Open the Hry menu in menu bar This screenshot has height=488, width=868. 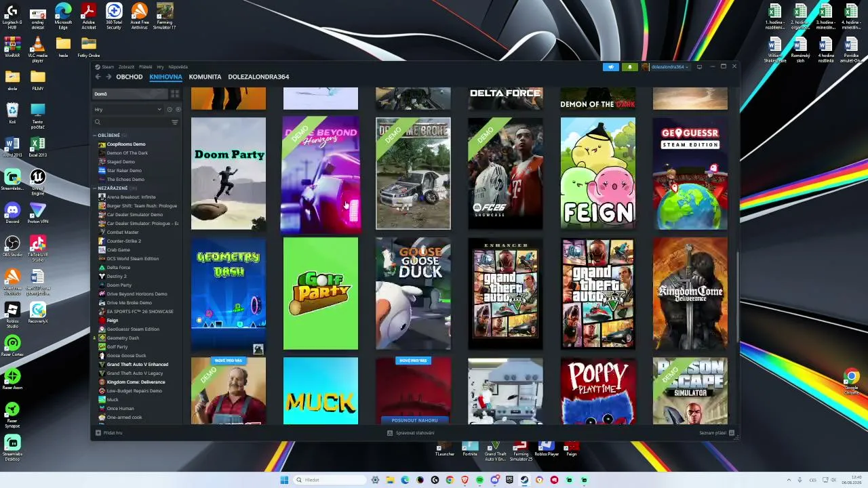coord(160,67)
